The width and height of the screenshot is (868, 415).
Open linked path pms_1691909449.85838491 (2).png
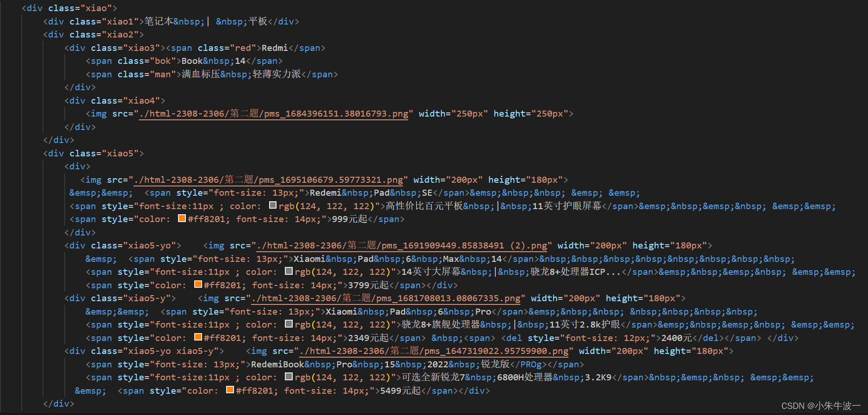(402, 246)
